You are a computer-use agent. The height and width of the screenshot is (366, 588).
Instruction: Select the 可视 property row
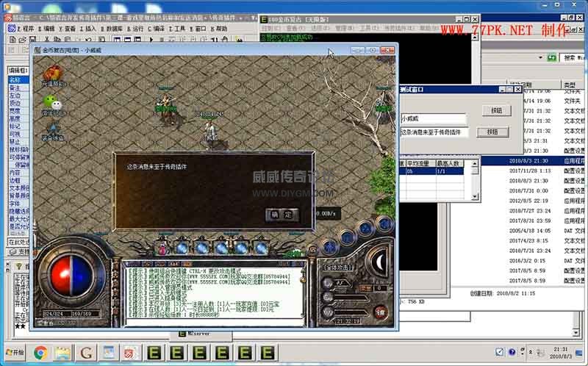coord(18,134)
